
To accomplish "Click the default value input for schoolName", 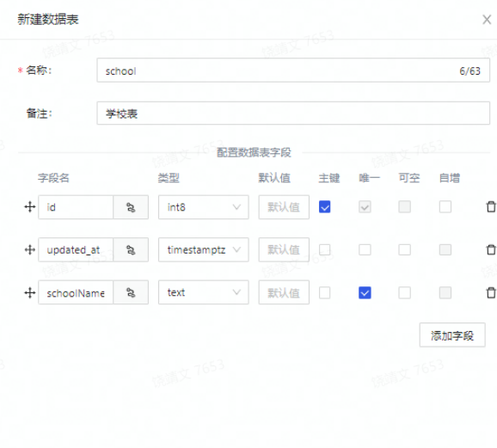I will [x=284, y=292].
